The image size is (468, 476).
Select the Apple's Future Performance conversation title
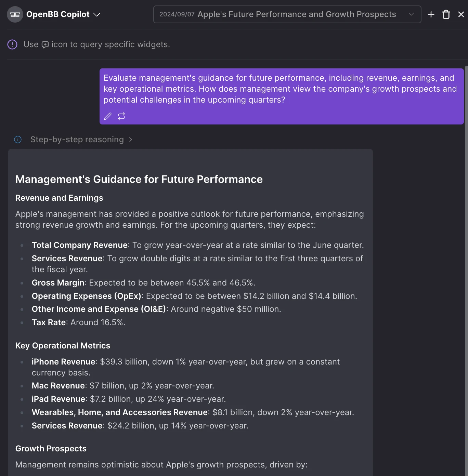(297, 14)
